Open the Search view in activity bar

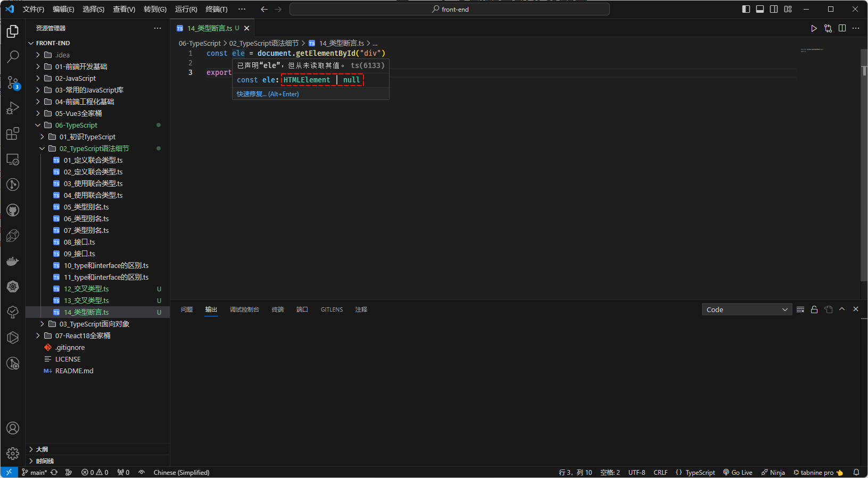[x=13, y=56]
